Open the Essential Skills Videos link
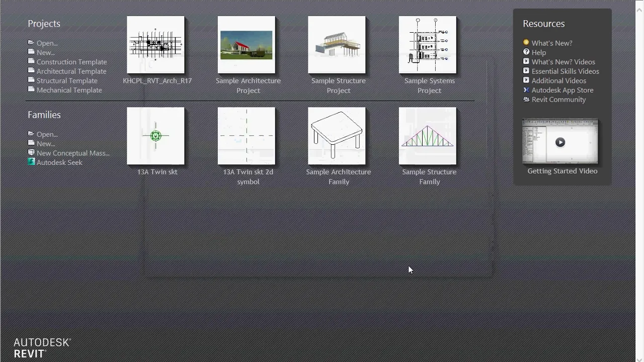The height and width of the screenshot is (362, 644). pyautogui.click(x=566, y=71)
